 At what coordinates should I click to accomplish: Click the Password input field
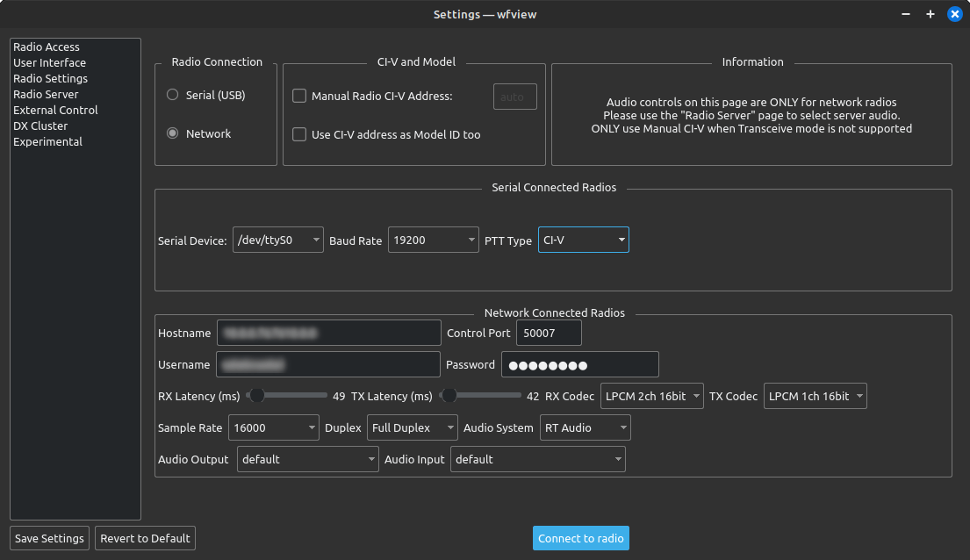click(x=579, y=364)
